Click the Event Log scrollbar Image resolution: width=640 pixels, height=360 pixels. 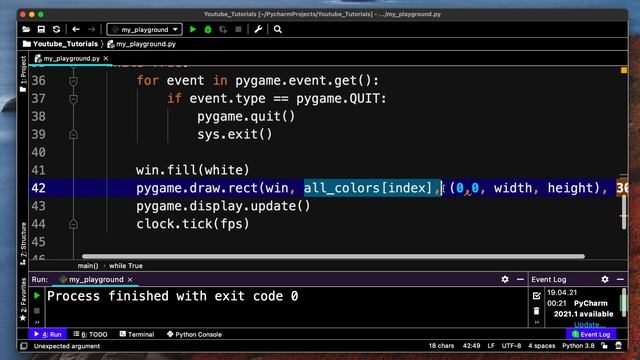click(x=623, y=302)
